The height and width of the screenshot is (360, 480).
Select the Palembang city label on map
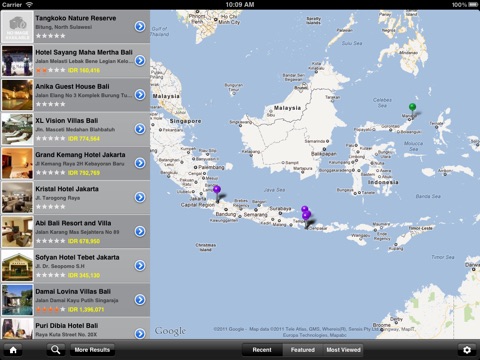(211, 167)
